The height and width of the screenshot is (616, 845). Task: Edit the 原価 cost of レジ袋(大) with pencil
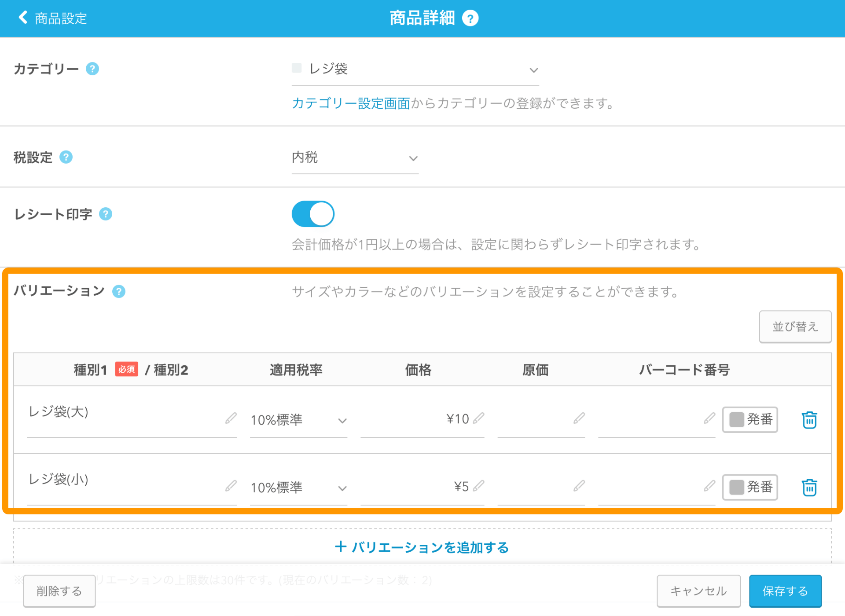(579, 418)
